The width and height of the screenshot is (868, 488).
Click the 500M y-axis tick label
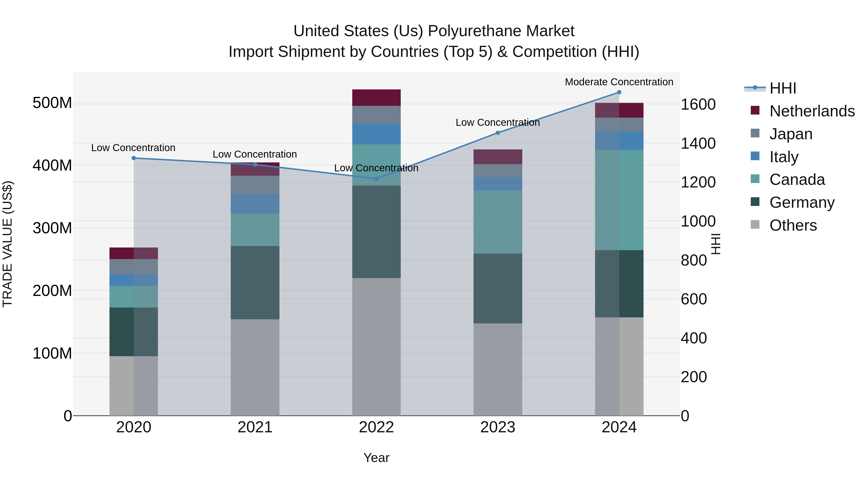52,103
